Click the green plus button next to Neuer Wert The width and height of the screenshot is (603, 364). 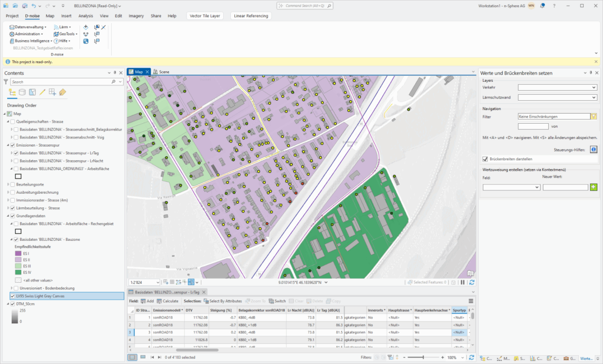[x=594, y=187]
